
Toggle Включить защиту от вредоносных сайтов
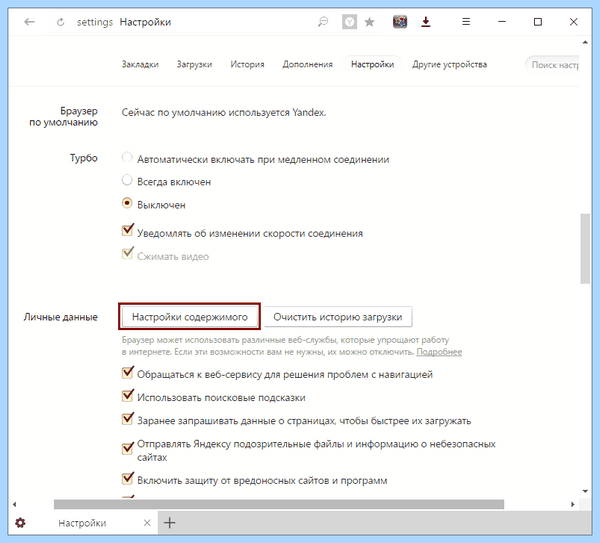(128, 478)
